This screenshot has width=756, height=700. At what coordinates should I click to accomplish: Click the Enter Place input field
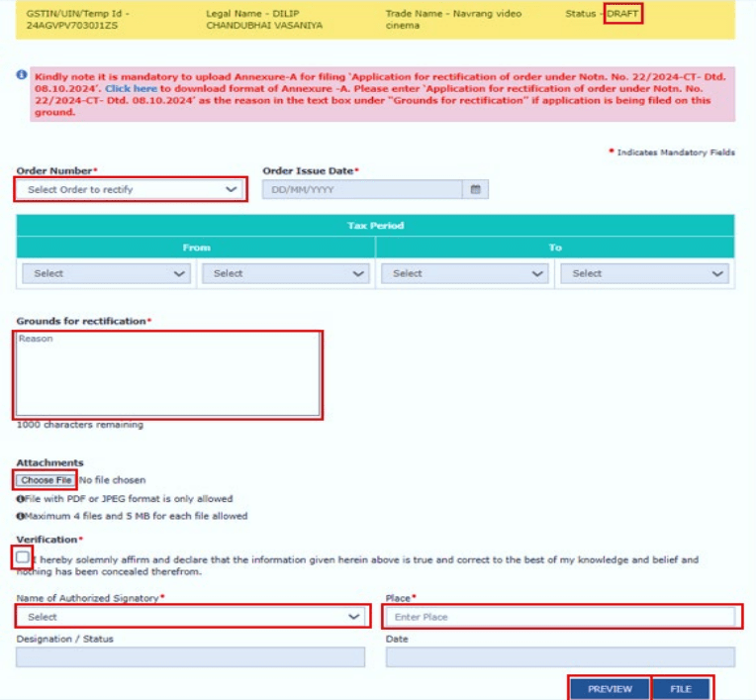[x=560, y=617]
